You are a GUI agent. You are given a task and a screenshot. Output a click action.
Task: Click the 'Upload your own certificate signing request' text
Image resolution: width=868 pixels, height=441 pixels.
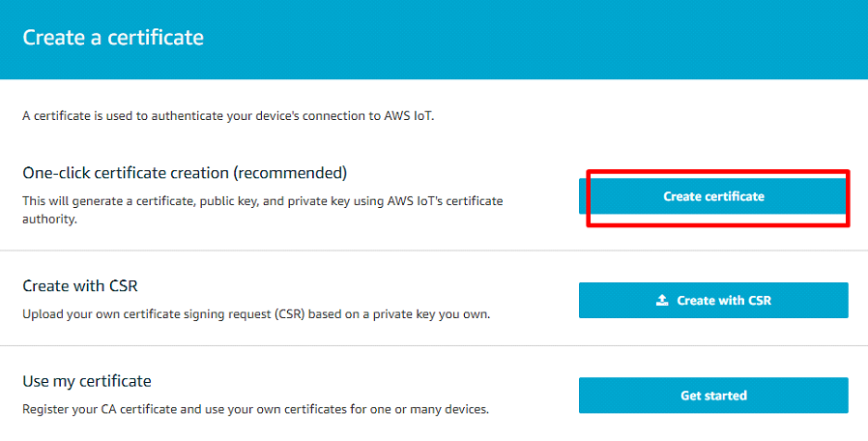click(x=254, y=314)
